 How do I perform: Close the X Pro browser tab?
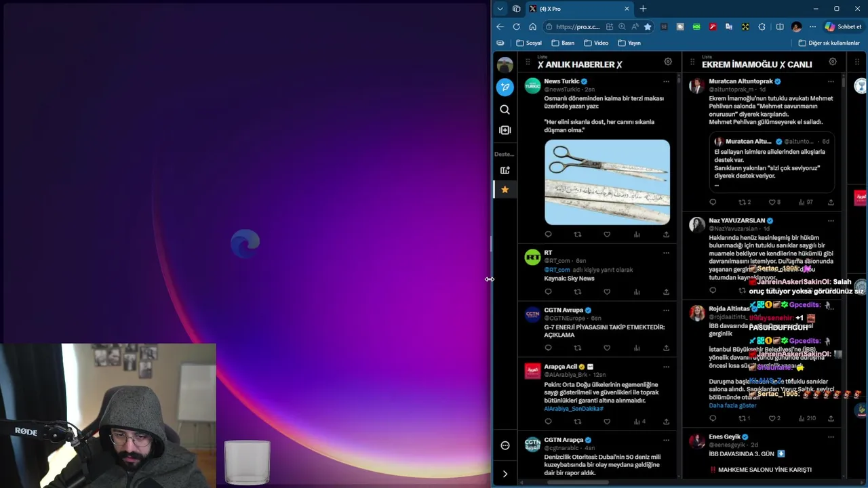click(627, 9)
